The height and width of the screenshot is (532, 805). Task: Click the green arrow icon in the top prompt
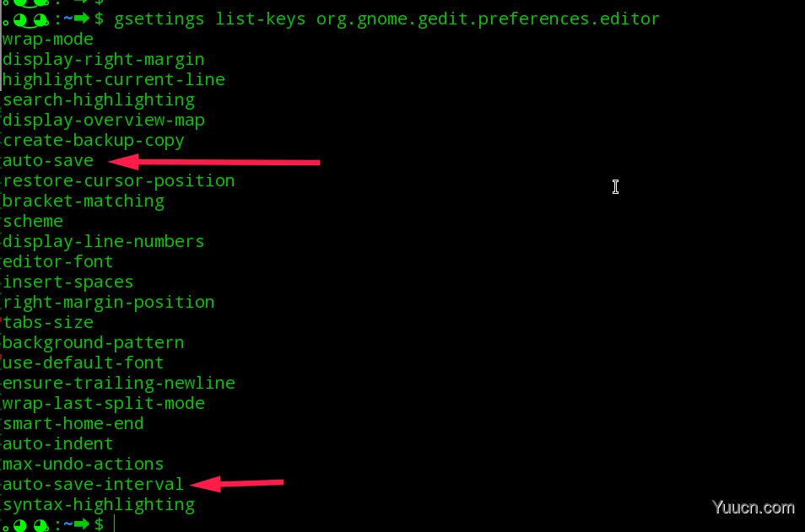[x=82, y=19]
